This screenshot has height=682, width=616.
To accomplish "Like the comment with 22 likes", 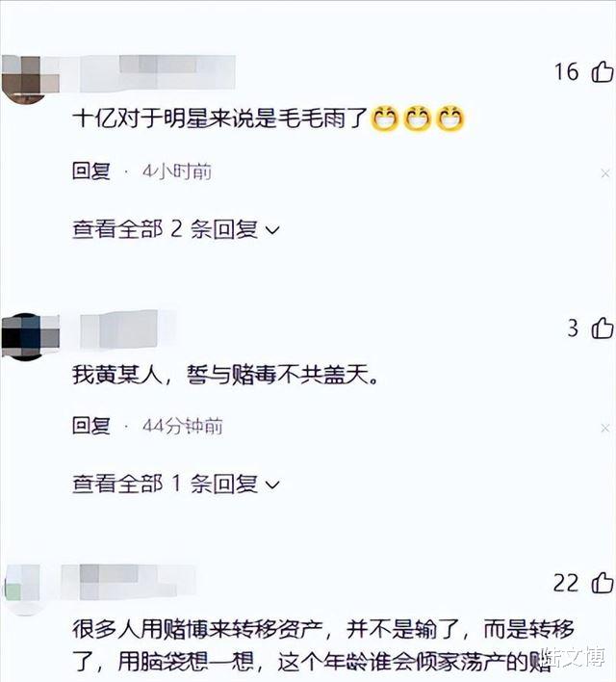I will click(603, 583).
